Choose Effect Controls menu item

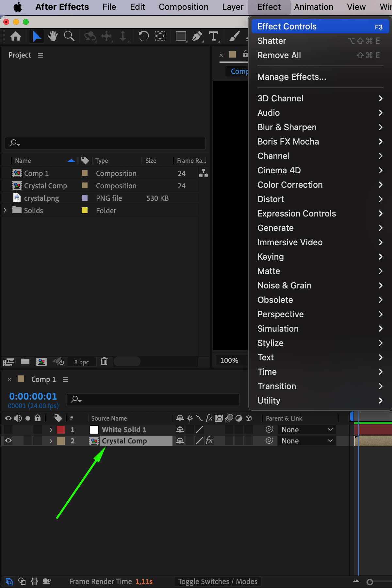pyautogui.click(x=320, y=26)
